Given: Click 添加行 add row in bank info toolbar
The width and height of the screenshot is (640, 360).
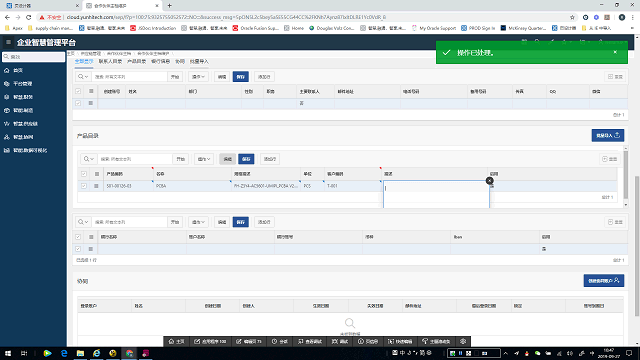Looking at the screenshot, I should pos(264,222).
